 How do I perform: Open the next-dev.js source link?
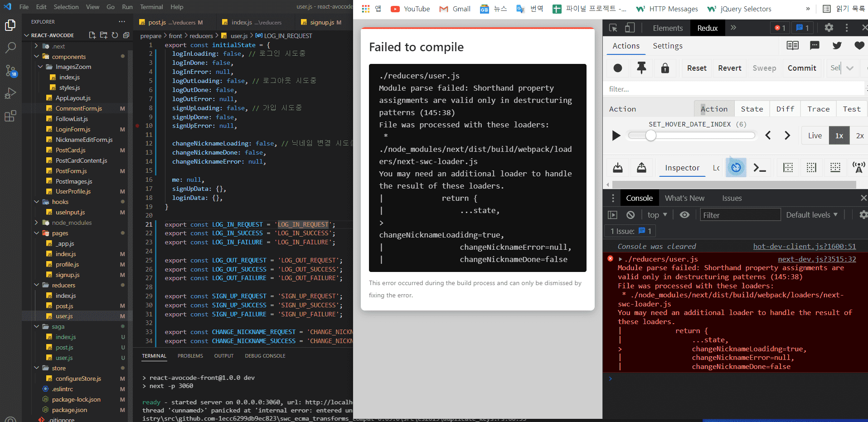[x=817, y=259]
